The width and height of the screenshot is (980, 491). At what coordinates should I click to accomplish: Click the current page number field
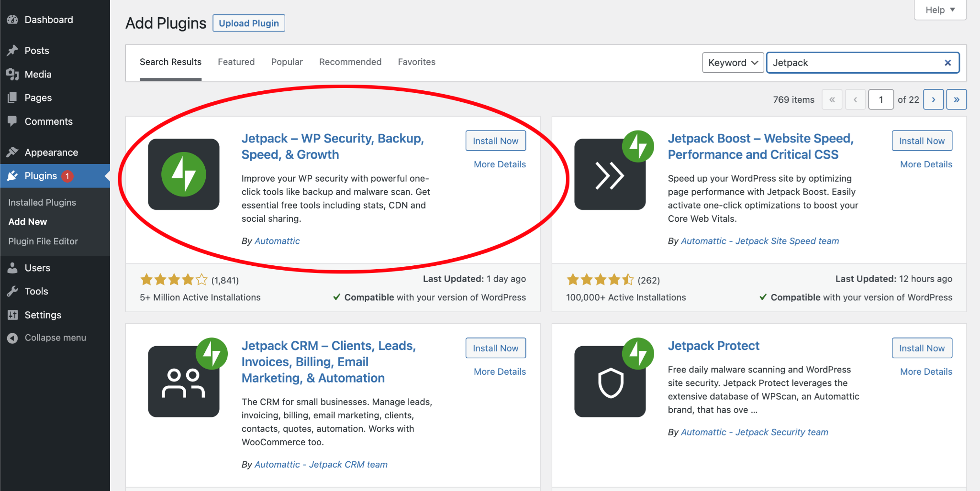click(880, 99)
